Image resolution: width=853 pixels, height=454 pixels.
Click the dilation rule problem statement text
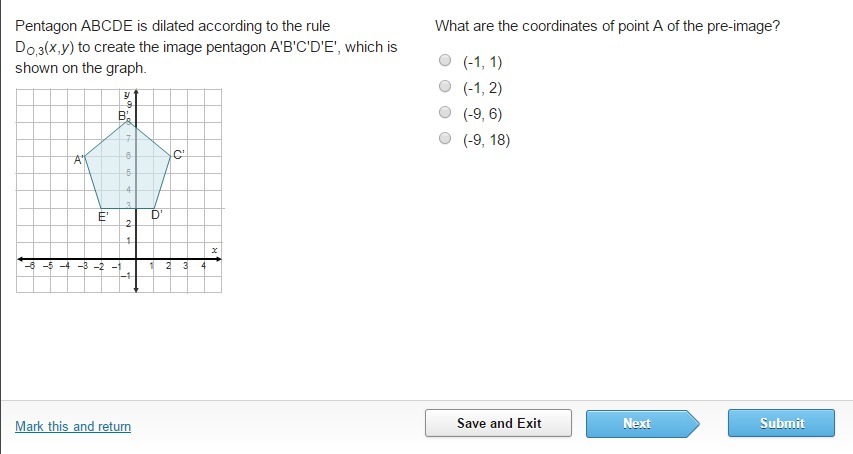pyautogui.click(x=205, y=47)
